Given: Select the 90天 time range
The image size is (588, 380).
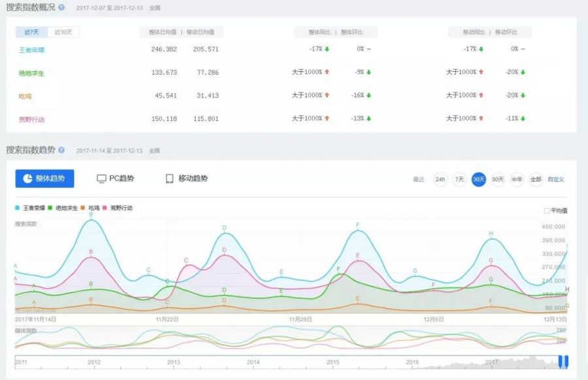Looking at the screenshot, I should pos(498,179).
